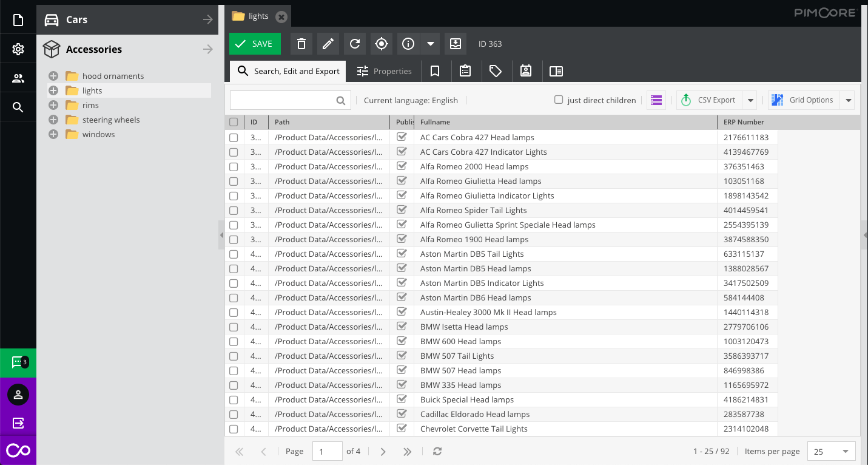This screenshot has width=868, height=465.
Task: Go to next page of results
Action: pyautogui.click(x=383, y=451)
